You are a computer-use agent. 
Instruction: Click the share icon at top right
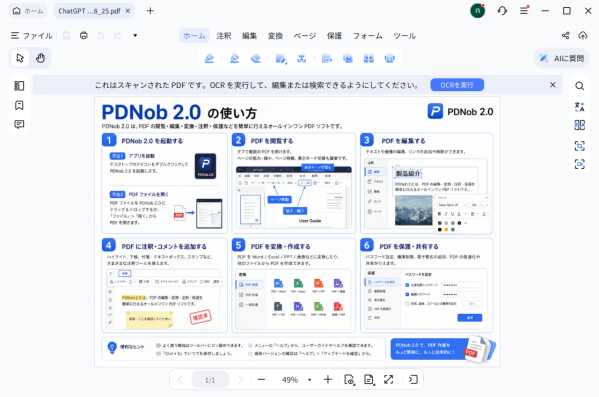point(566,36)
